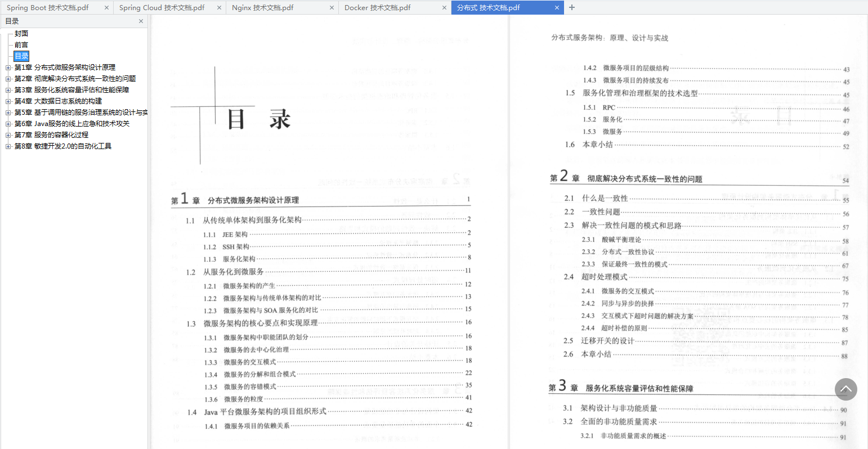Image resolution: width=868 pixels, height=449 pixels.
Task: Click TOC entry 1.3 微服务架构的核心要点和实现原理
Action: coord(328,324)
